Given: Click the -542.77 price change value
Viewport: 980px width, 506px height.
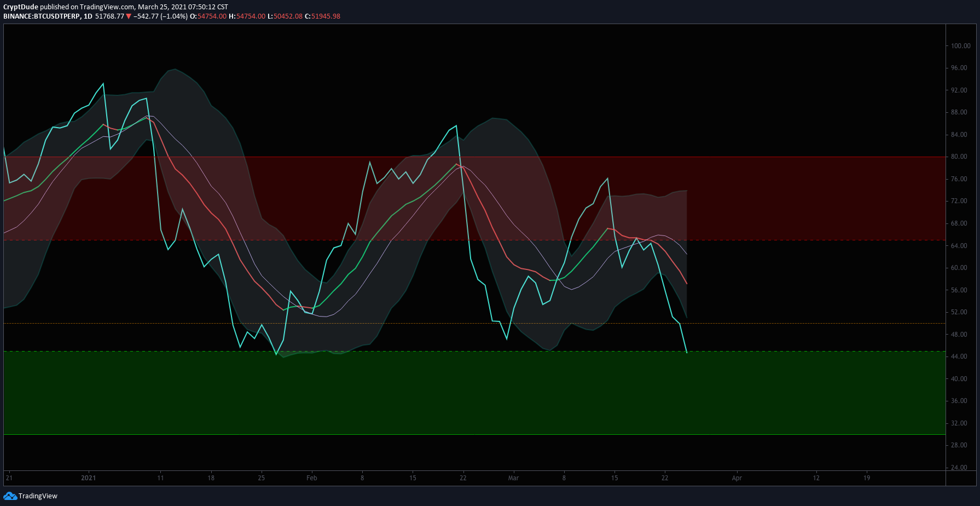Looking at the screenshot, I should [146, 16].
